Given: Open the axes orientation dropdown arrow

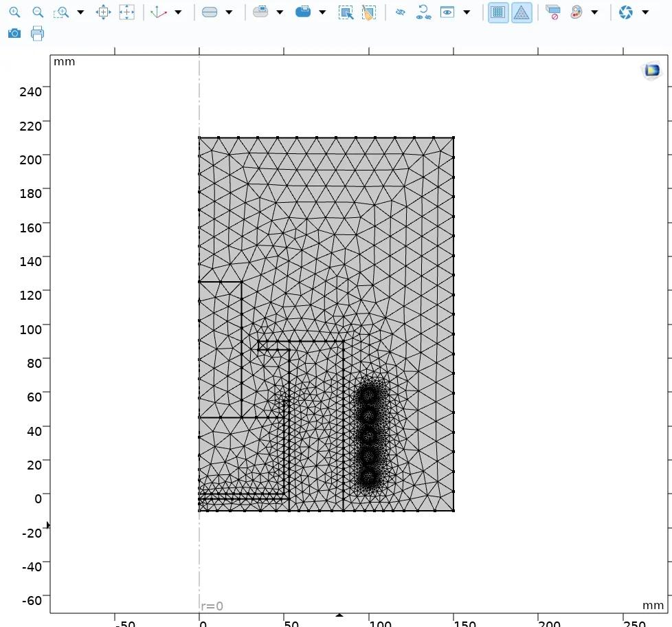Looking at the screenshot, I should [x=178, y=12].
